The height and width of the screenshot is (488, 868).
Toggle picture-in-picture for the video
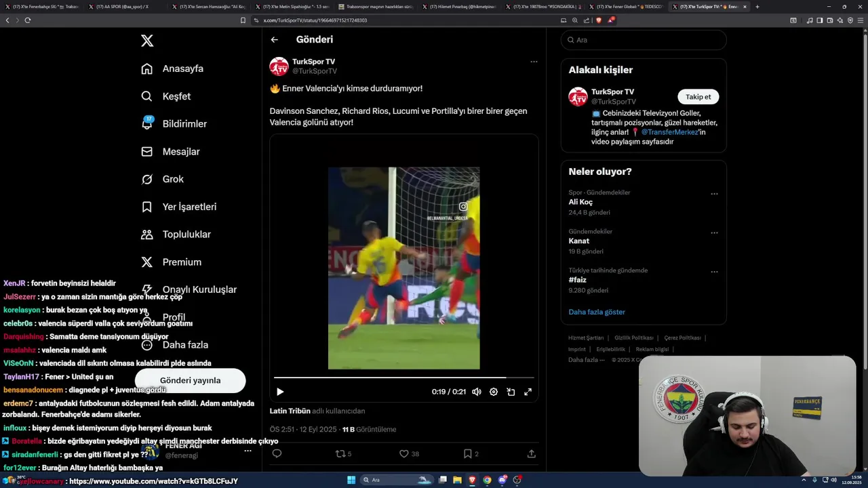511,392
